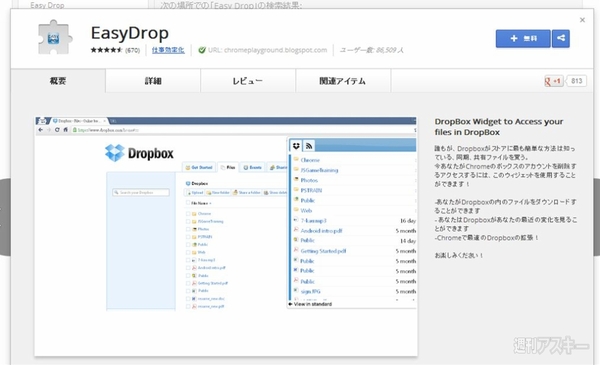Open the レビュー reviews tab

click(248, 81)
